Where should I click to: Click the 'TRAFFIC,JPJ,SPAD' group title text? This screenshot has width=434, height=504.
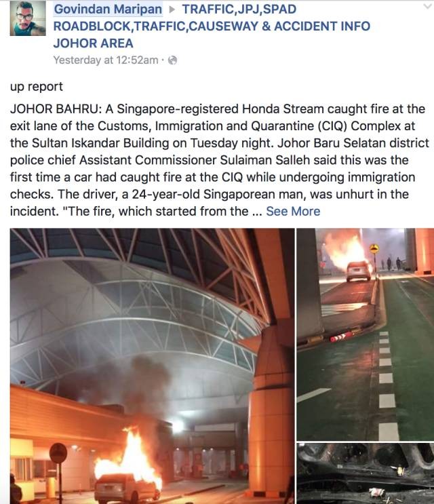pos(239,9)
